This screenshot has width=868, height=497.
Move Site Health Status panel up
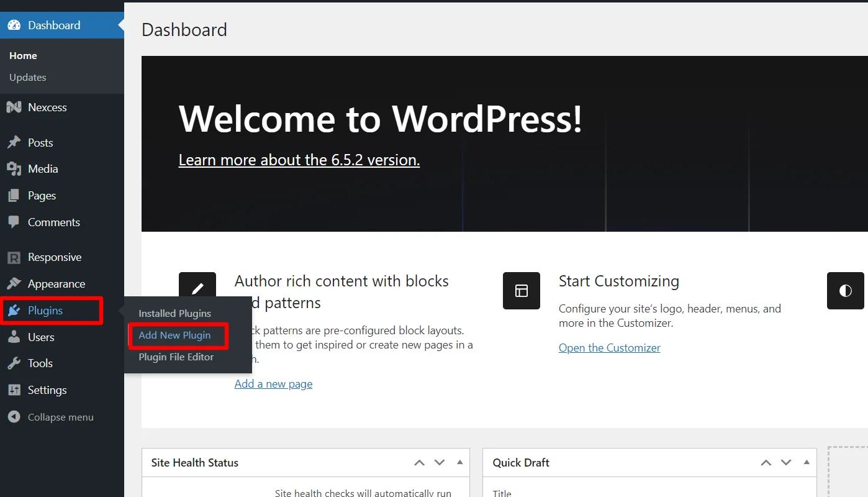(420, 463)
